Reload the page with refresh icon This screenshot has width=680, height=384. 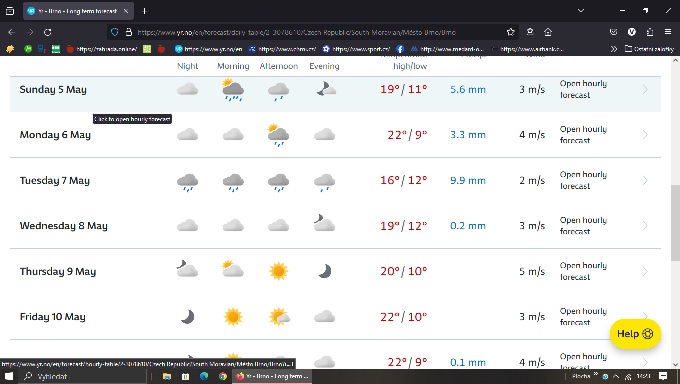(x=48, y=32)
